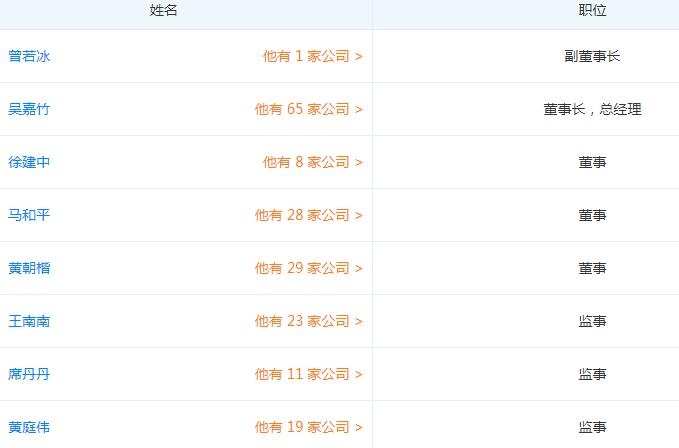The image size is (679, 448).
Task: Open 黄朝楷 profile link
Action: coord(29,269)
